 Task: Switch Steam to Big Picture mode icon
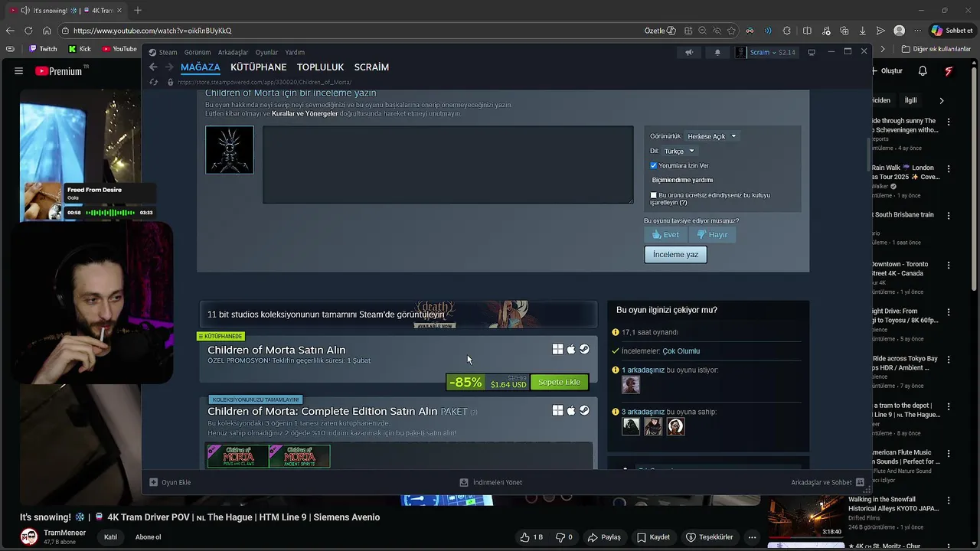pos(812,52)
